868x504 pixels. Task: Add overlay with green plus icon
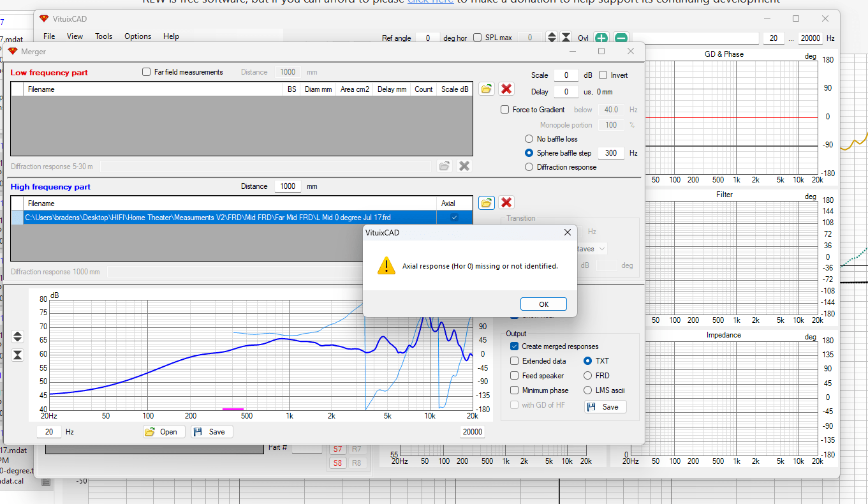pos(601,38)
